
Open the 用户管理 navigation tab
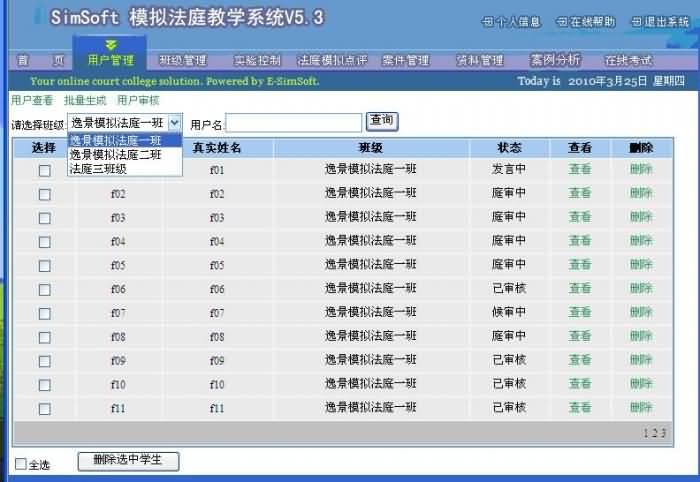(x=110, y=60)
